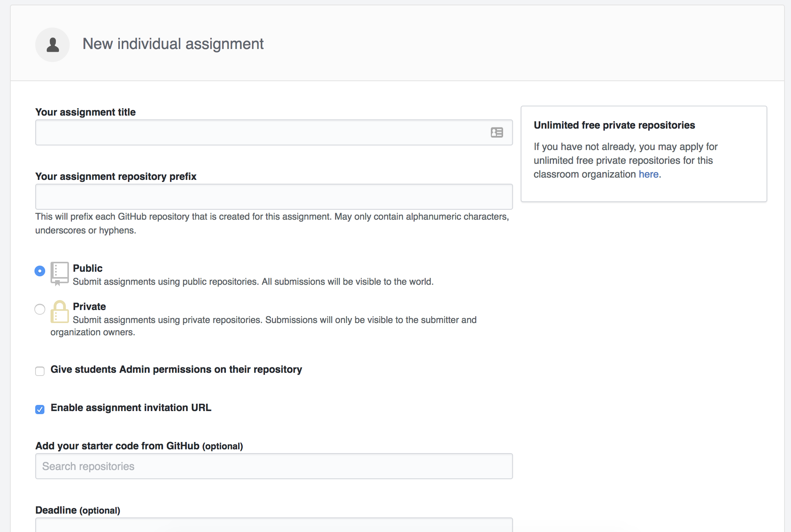Focus the assignment title input field

(x=274, y=132)
